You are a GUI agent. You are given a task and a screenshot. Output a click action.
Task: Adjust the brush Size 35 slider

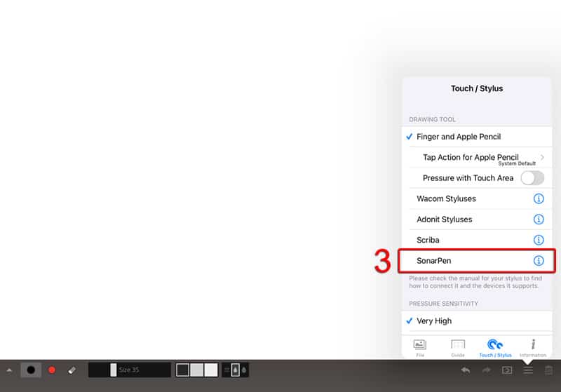tap(130, 370)
